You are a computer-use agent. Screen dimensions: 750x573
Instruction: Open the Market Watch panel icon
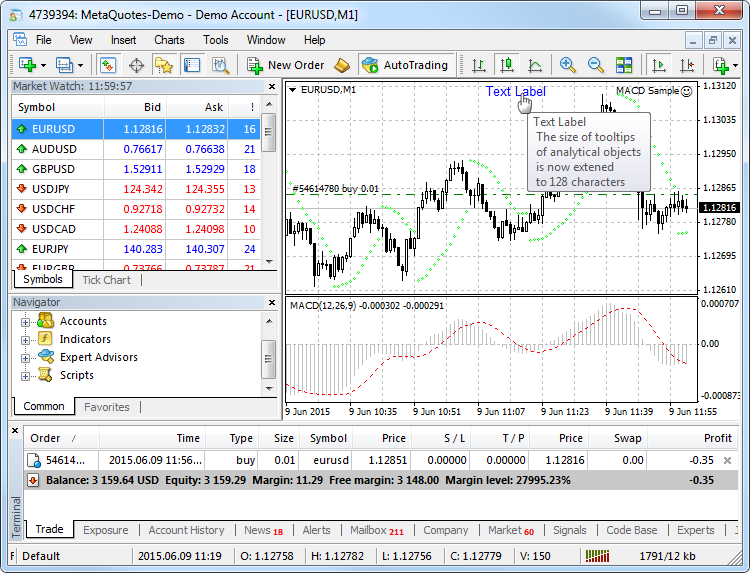point(108,65)
